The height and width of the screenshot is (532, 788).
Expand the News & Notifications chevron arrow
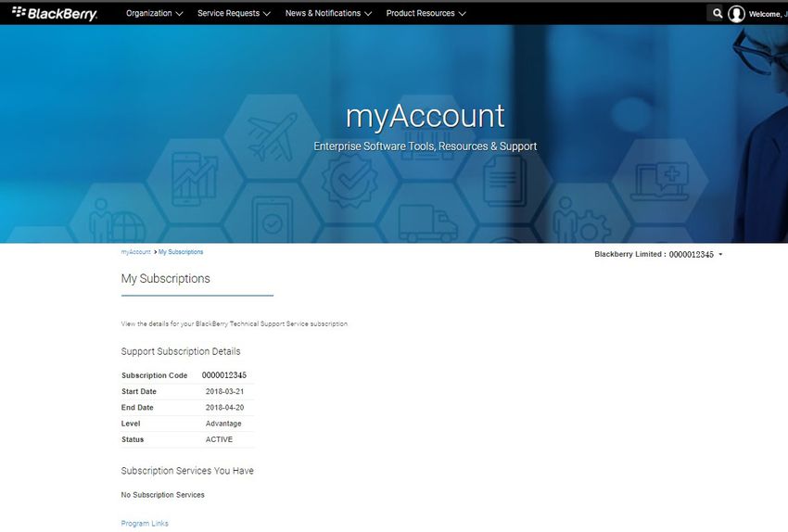pos(368,14)
